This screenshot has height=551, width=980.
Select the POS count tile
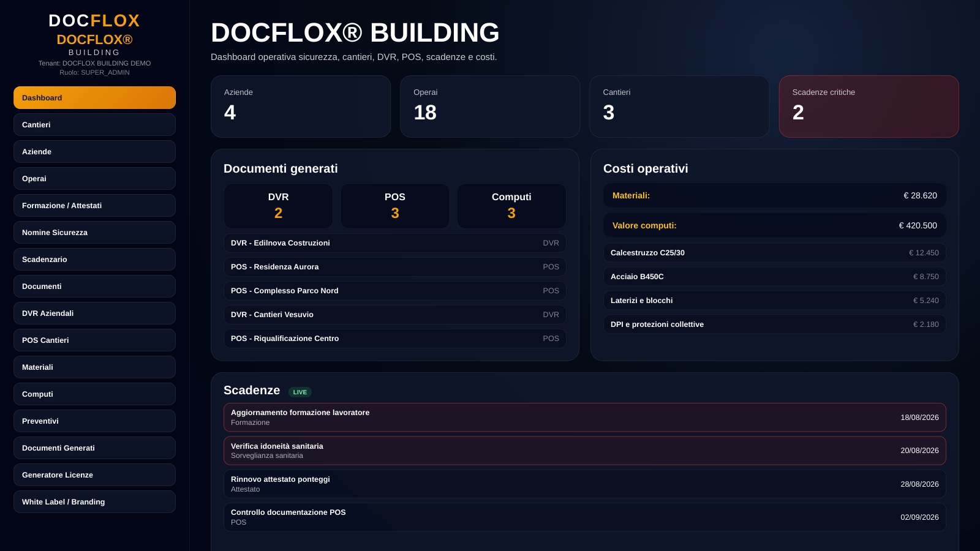[x=395, y=206]
